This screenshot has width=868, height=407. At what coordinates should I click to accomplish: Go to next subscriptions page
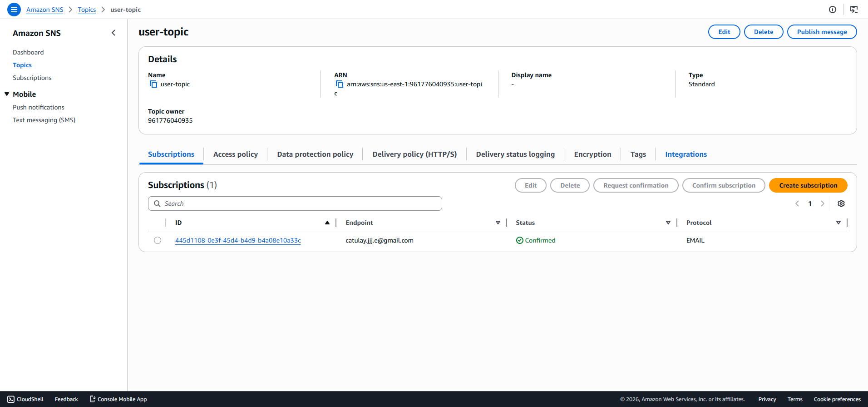point(823,203)
